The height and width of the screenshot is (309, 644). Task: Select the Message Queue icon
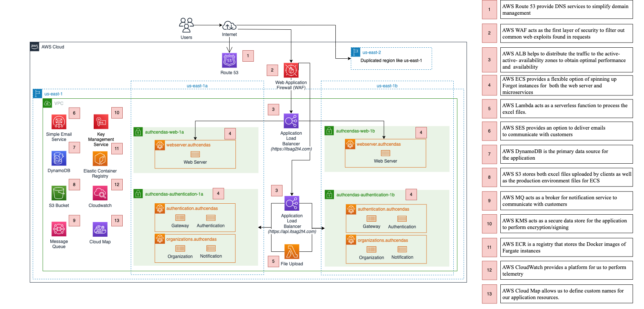coord(59,229)
